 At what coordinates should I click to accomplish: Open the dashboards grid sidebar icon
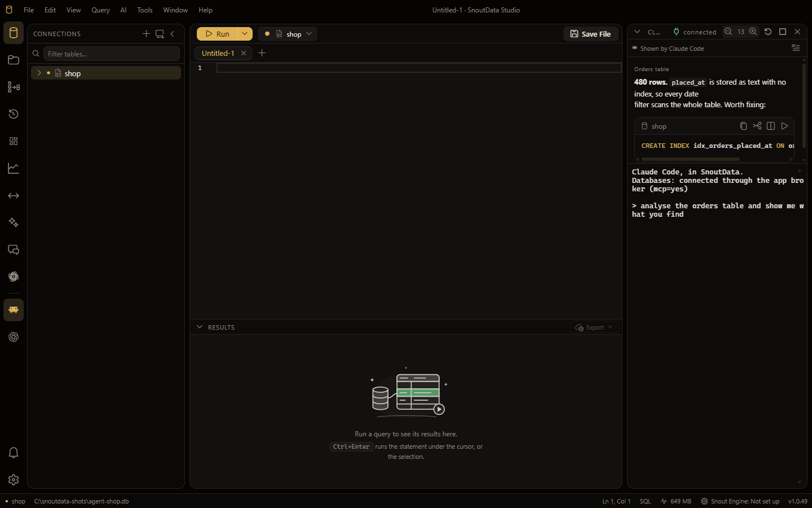pyautogui.click(x=14, y=141)
